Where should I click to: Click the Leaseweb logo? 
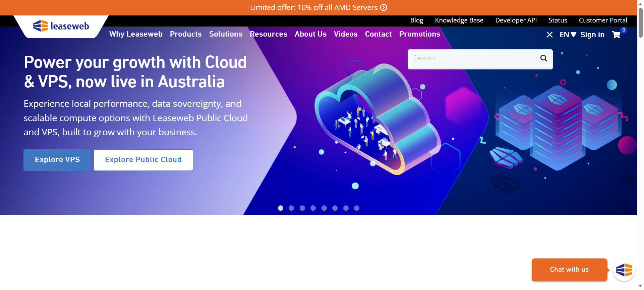[61, 26]
